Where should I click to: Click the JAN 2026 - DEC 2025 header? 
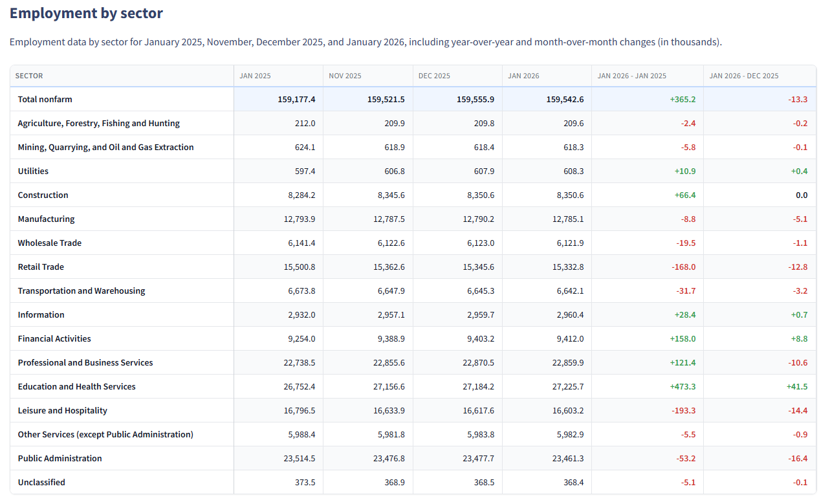pos(744,76)
